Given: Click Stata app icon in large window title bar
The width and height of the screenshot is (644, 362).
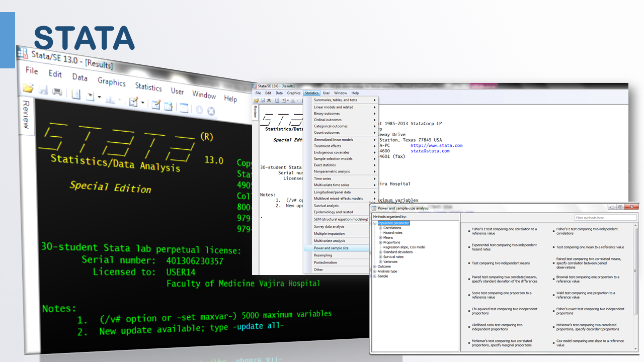Looking at the screenshot, I should tap(23, 54).
